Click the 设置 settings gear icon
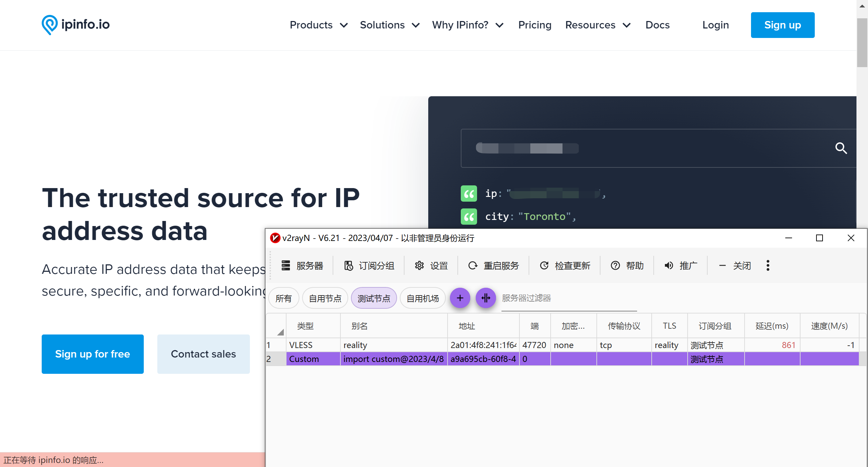Viewport: 868px width, 467px height. [x=419, y=265]
